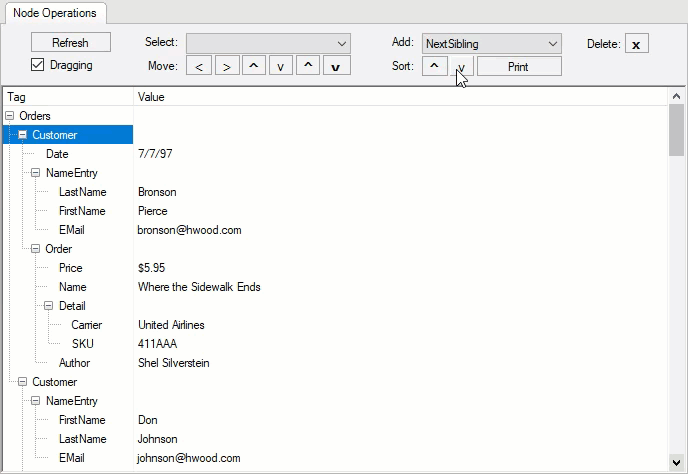Collapse the Detail node
Image resolution: width=688 pixels, height=474 pixels.
(49, 306)
